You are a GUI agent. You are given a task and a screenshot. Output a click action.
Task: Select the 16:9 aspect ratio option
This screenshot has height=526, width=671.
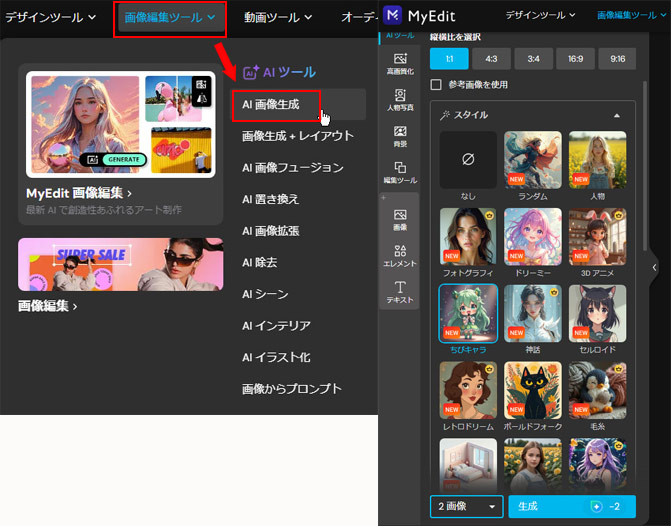pos(574,58)
